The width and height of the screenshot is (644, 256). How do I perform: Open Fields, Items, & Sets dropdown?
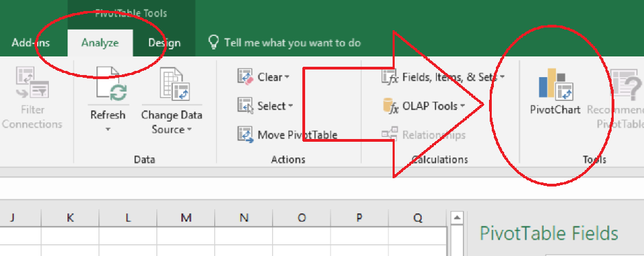(x=502, y=77)
